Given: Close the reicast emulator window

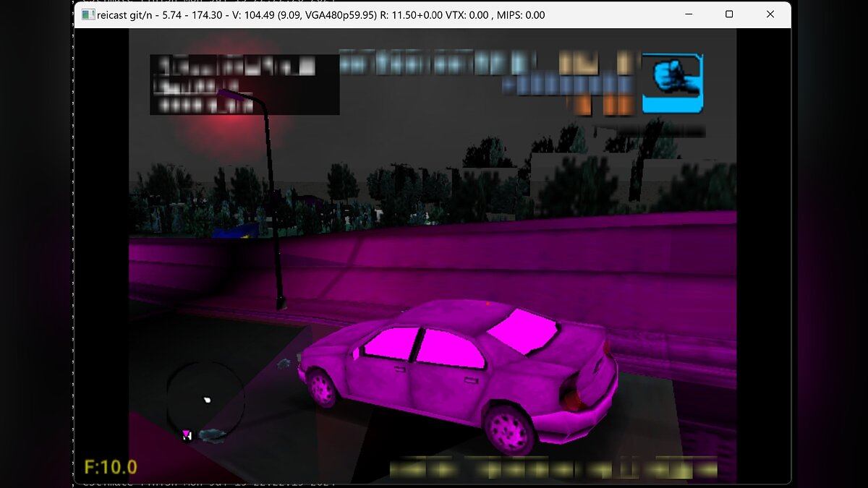Looking at the screenshot, I should pyautogui.click(x=770, y=14).
